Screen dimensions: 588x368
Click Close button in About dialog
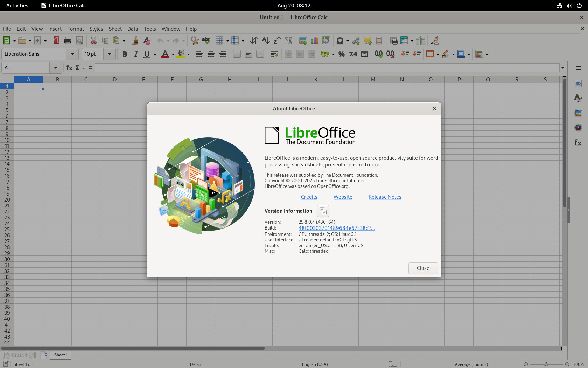pyautogui.click(x=423, y=268)
